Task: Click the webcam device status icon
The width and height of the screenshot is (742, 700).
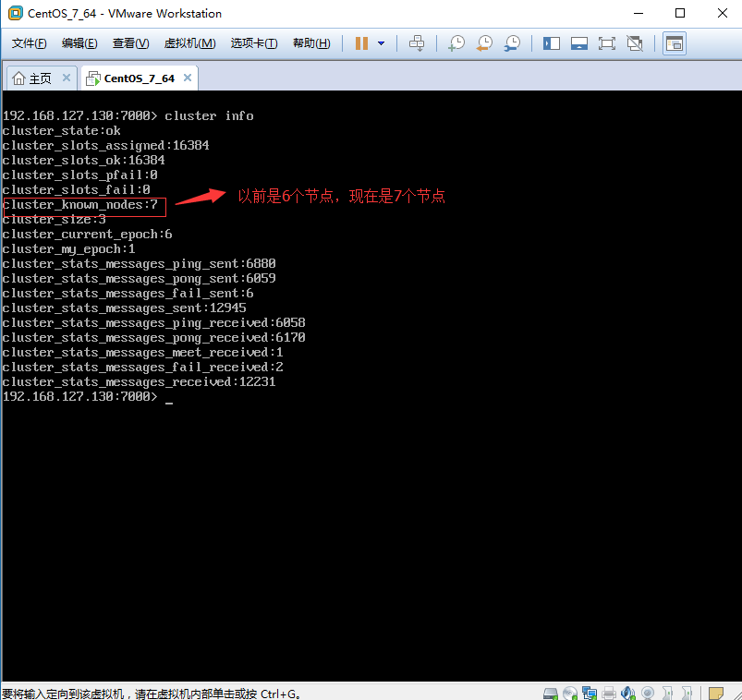Action: tap(648, 694)
